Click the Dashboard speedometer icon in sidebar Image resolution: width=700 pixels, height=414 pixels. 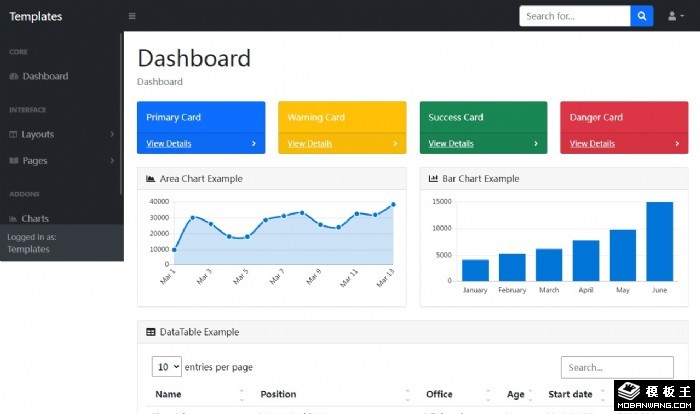click(13, 76)
